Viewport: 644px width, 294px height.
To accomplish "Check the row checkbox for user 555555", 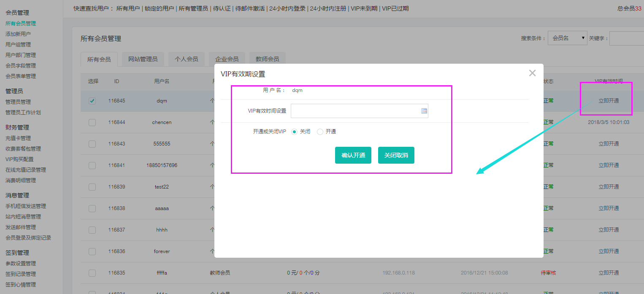I will (x=92, y=144).
